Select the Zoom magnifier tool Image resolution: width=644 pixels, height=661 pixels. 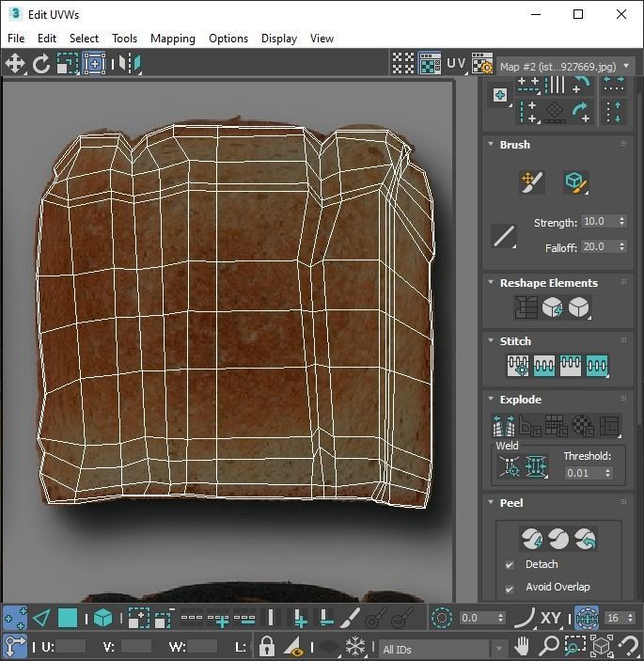pyautogui.click(x=549, y=646)
